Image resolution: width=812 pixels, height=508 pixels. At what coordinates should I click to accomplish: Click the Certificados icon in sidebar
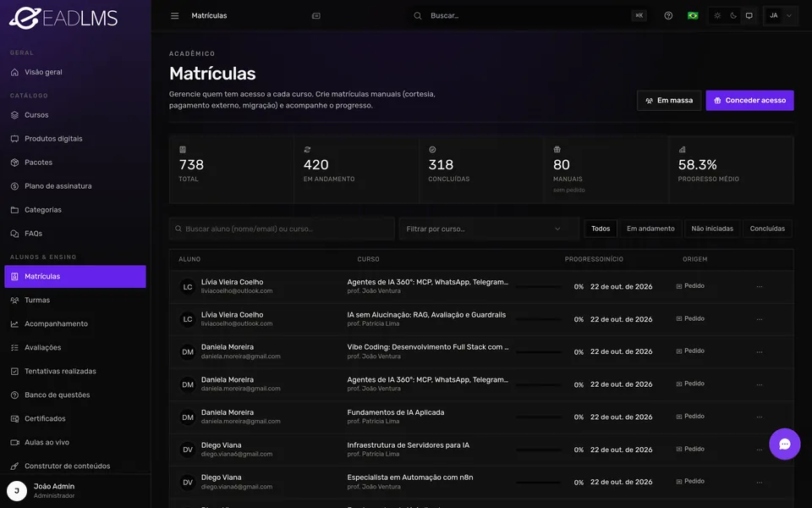coord(14,418)
